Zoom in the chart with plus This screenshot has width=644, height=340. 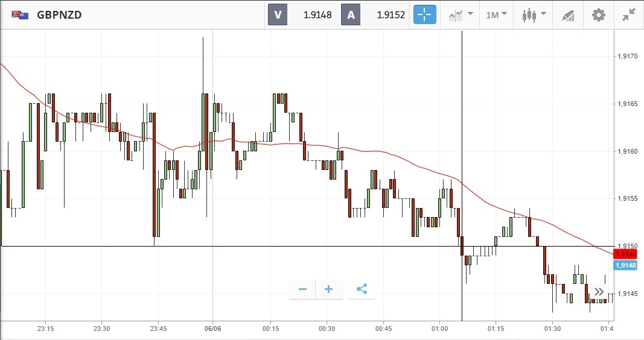[x=329, y=289]
